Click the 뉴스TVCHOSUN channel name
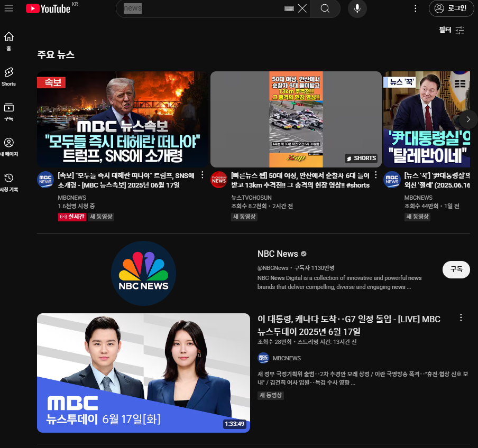This screenshot has height=448, width=478. (251, 198)
